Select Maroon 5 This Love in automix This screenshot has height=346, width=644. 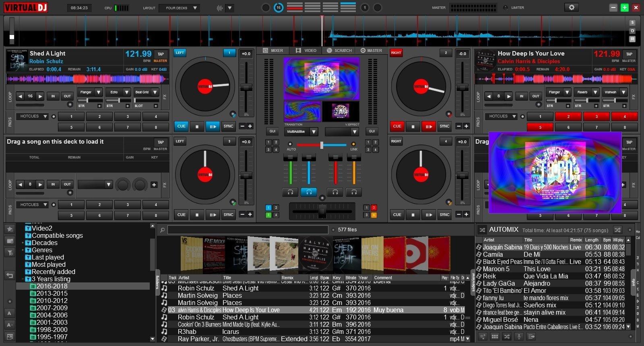pyautogui.click(x=551, y=269)
